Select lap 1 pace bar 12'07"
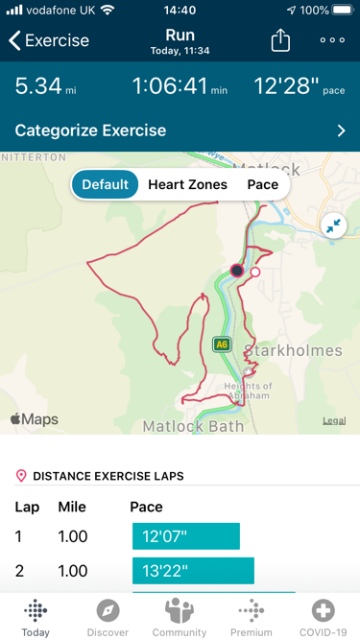 (x=186, y=536)
